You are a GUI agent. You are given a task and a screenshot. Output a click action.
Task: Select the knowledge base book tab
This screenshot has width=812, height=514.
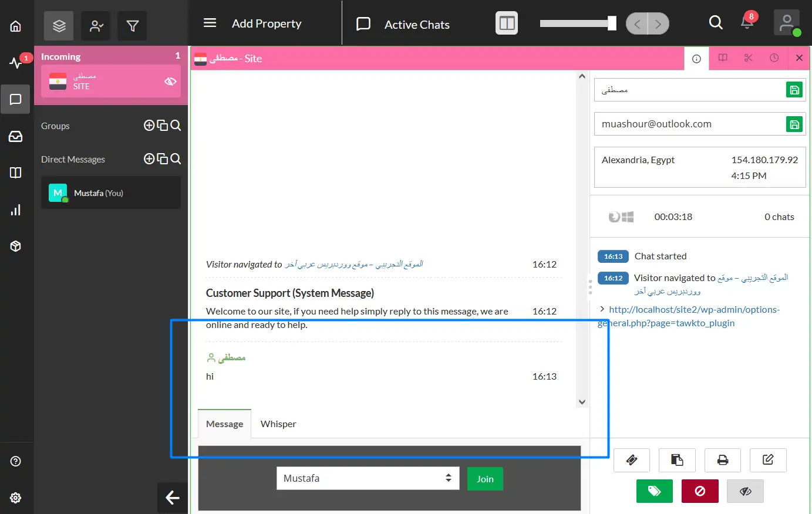point(723,58)
